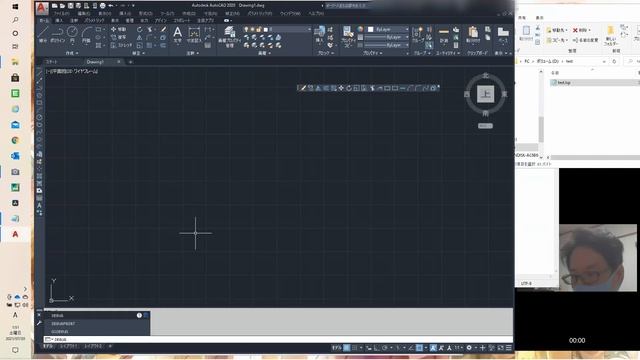Toggle the layer freeze sun icon in the layer dropdown

pos(252,29)
